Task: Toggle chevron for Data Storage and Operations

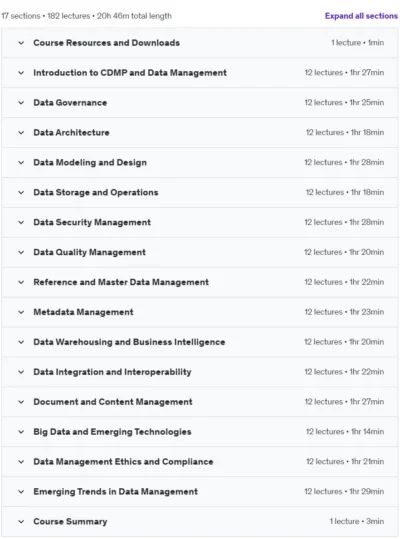Action: point(21,192)
